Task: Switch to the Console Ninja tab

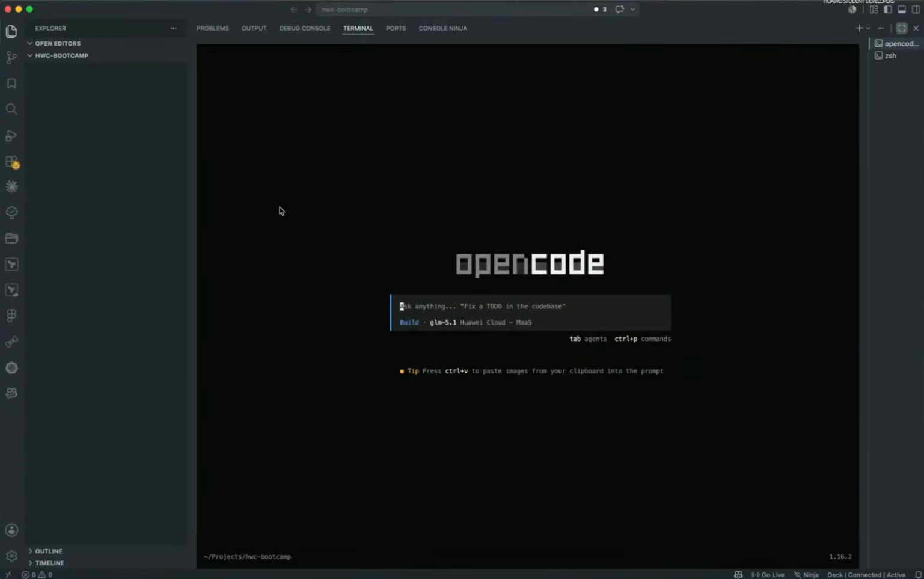Action: pos(442,28)
